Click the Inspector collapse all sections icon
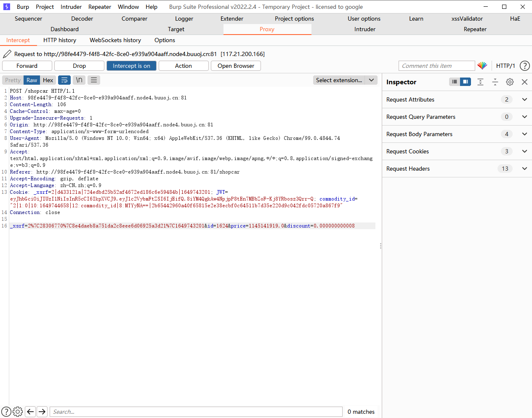Image resolution: width=532 pixels, height=418 pixels. [x=495, y=82]
